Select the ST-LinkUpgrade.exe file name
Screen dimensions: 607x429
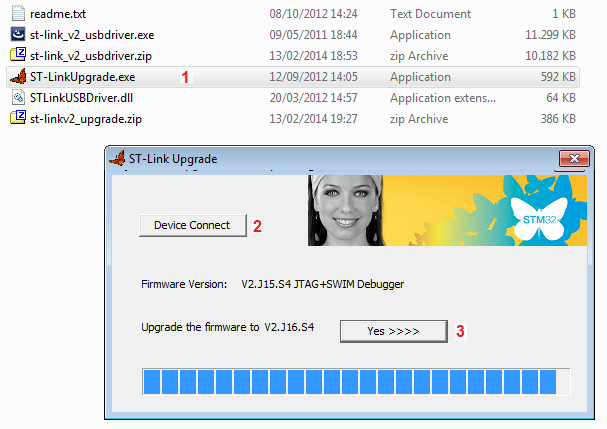tap(82, 77)
